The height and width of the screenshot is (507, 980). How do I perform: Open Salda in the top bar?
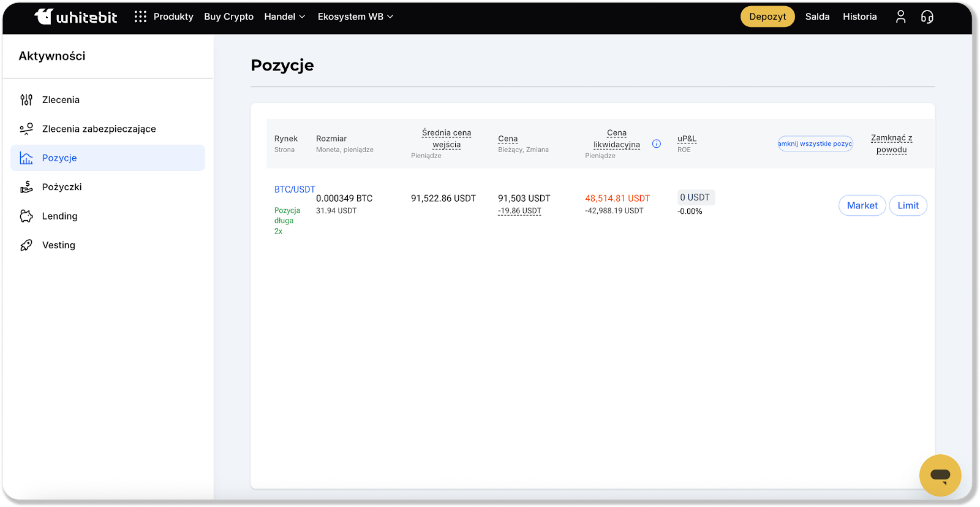817,17
